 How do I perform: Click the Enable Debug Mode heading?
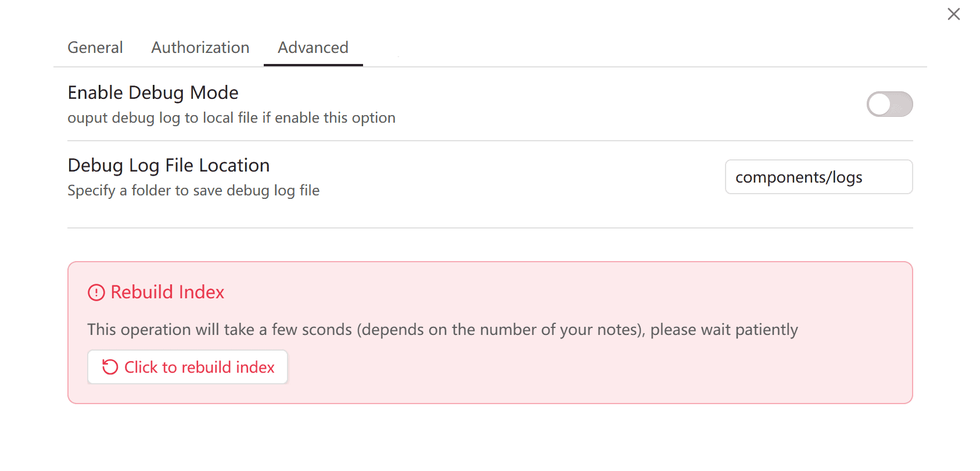coord(153,93)
